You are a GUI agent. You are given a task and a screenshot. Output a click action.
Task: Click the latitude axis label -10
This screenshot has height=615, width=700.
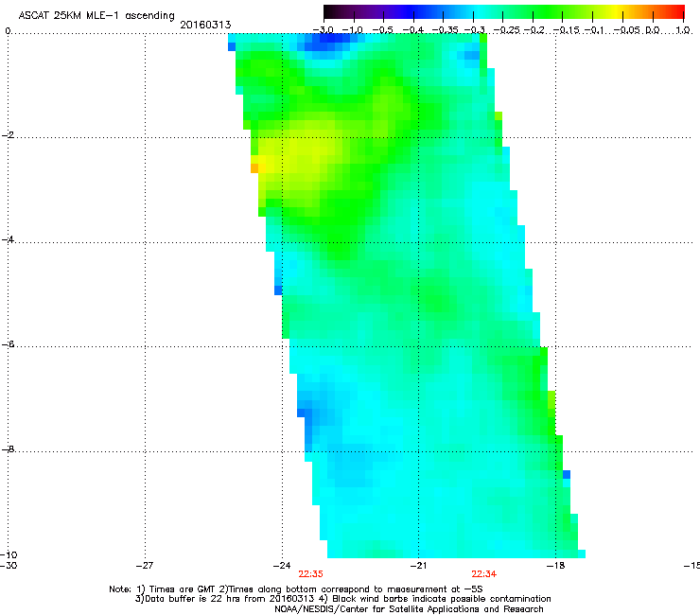click(x=9, y=554)
